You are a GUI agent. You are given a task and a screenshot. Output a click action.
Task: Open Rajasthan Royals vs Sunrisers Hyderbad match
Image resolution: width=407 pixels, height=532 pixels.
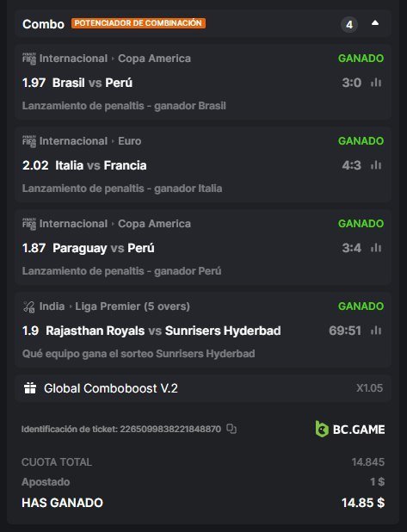point(163,331)
